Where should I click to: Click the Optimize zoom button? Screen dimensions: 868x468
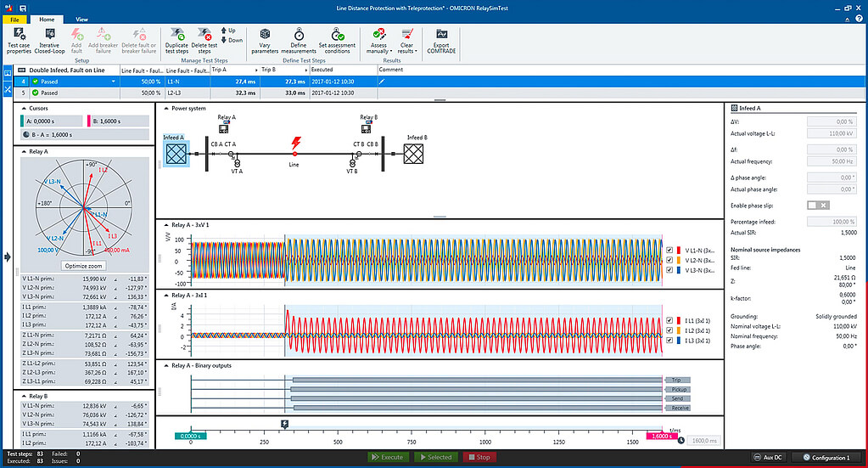pyautogui.click(x=84, y=266)
